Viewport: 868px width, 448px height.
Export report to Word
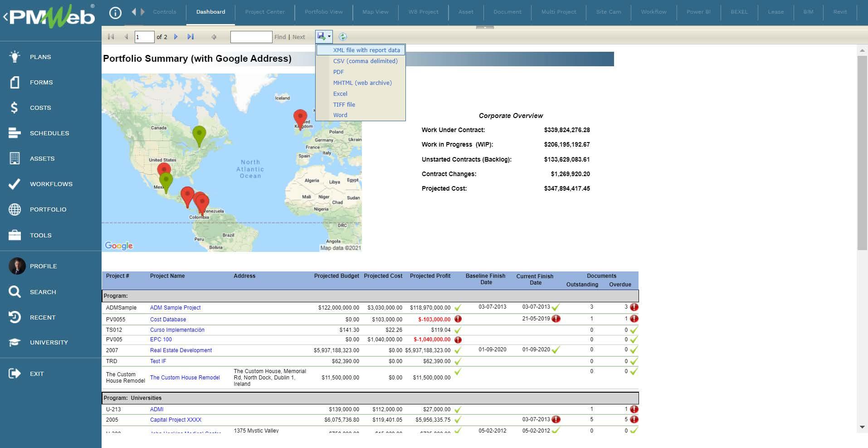(340, 115)
